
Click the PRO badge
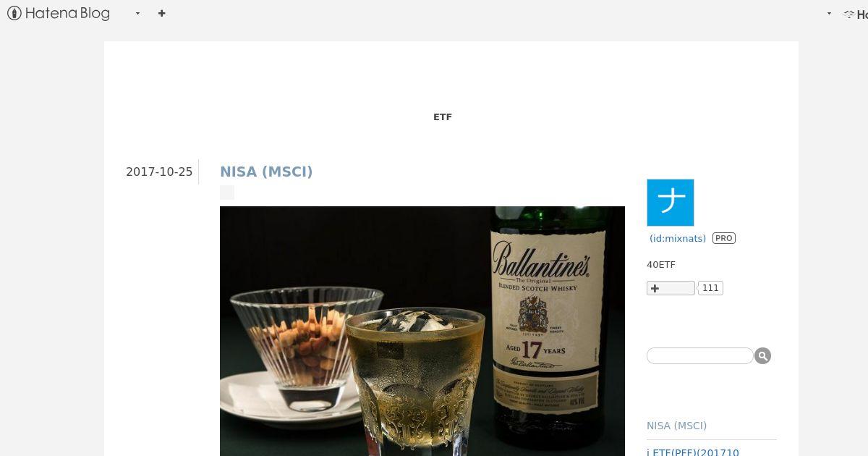(724, 238)
